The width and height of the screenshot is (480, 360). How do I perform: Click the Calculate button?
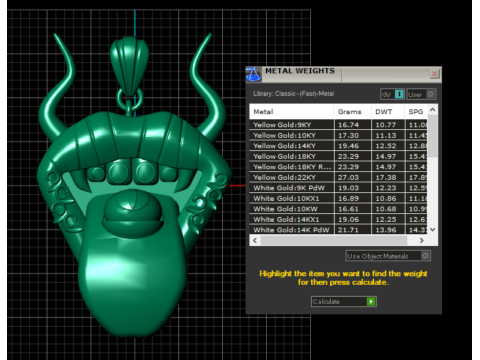coord(344,301)
